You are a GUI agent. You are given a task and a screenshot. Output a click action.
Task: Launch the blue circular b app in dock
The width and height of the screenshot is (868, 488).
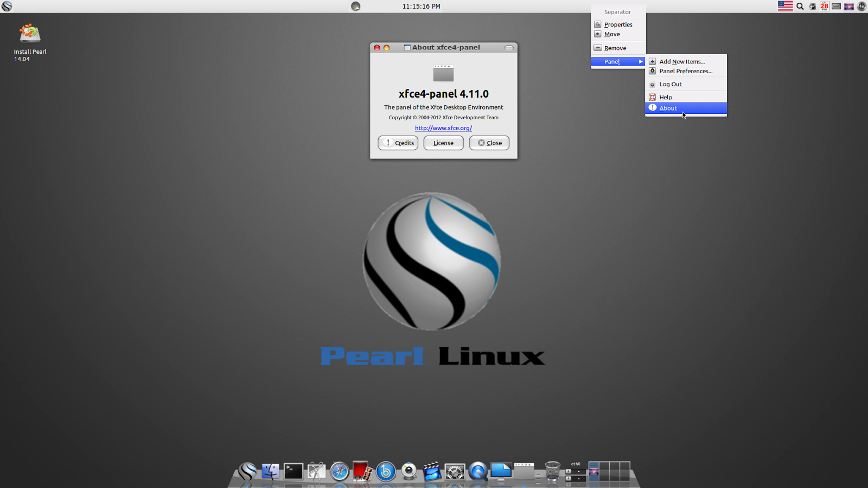pyautogui.click(x=386, y=471)
